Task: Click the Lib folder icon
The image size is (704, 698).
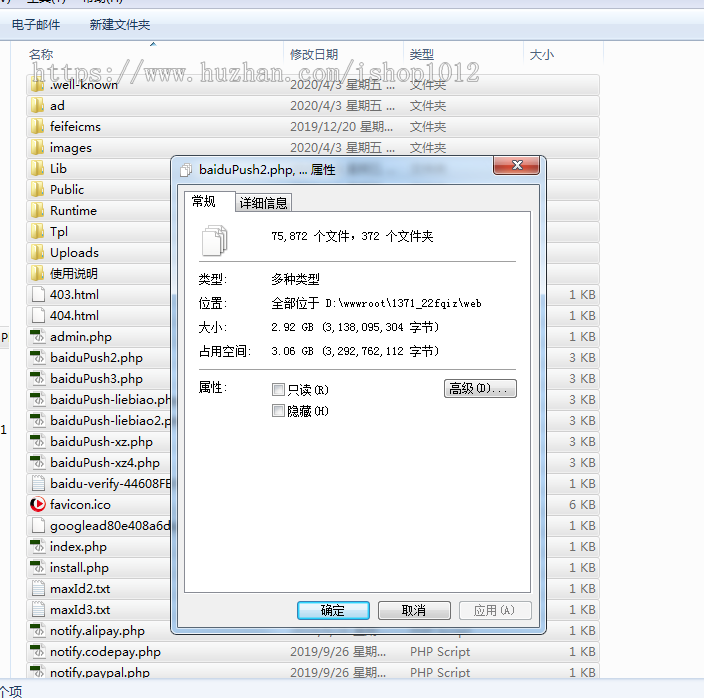Action: click(38, 169)
